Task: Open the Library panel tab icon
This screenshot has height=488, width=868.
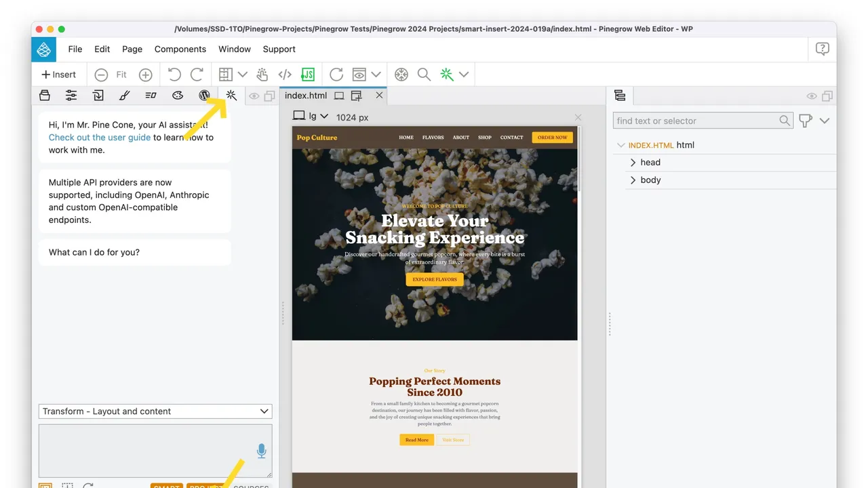Action: [x=45, y=96]
